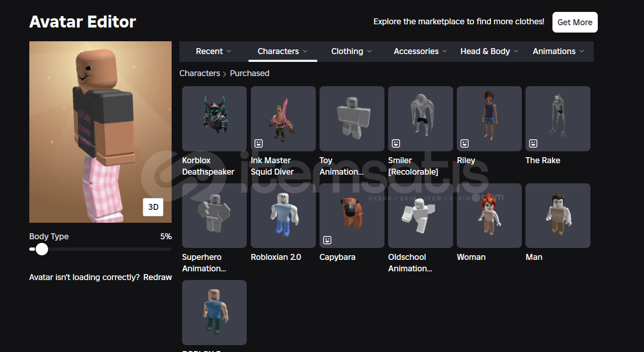644x352 pixels.
Task: Go to the Accessories tab
Action: (420, 51)
